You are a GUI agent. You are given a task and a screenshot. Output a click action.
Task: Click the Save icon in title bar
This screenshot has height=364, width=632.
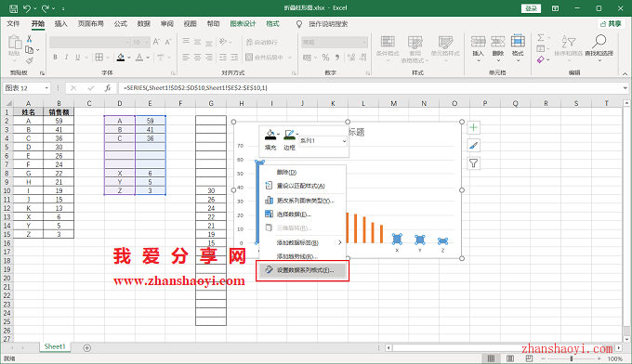[13, 8]
